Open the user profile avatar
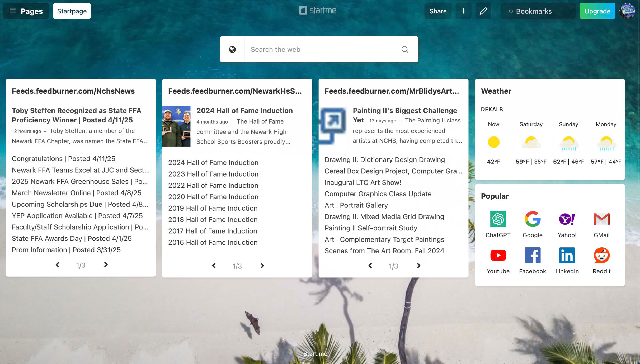This screenshot has height=364, width=640. click(x=628, y=11)
